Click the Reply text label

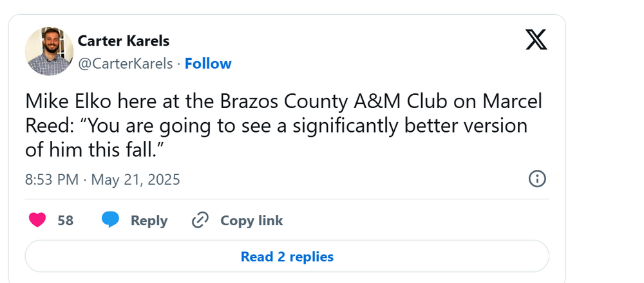pos(149,221)
